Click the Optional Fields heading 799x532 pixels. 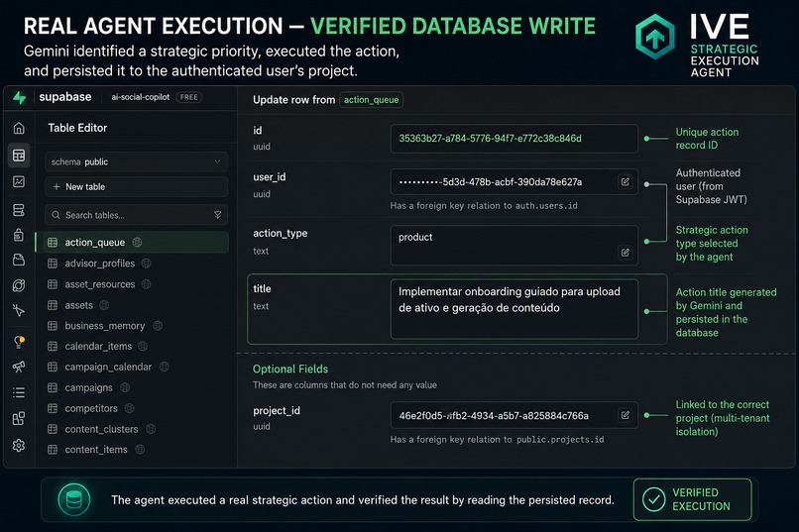pyautogui.click(x=290, y=370)
